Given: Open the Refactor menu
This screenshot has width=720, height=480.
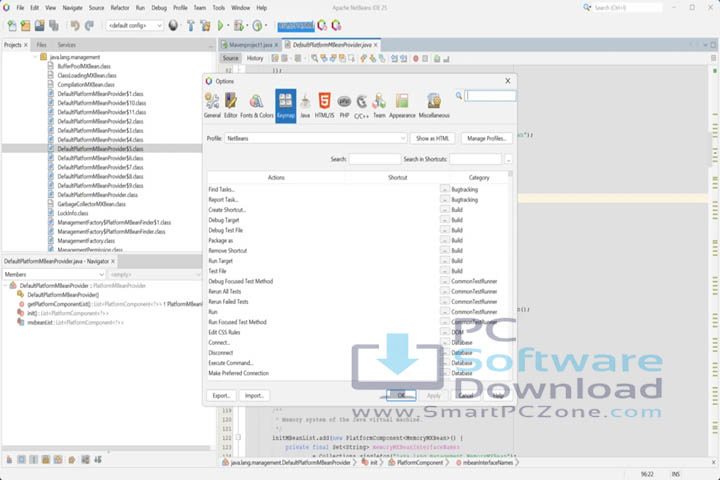Looking at the screenshot, I should [x=120, y=8].
